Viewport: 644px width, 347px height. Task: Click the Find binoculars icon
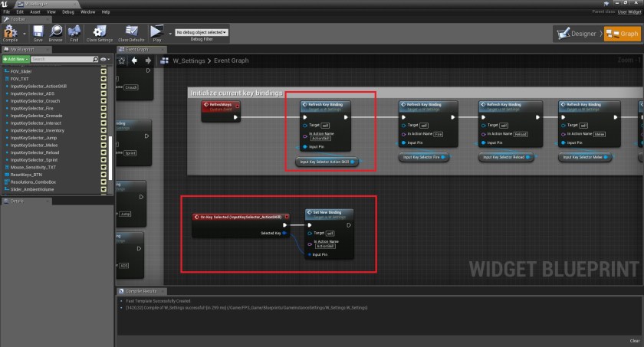(x=75, y=34)
